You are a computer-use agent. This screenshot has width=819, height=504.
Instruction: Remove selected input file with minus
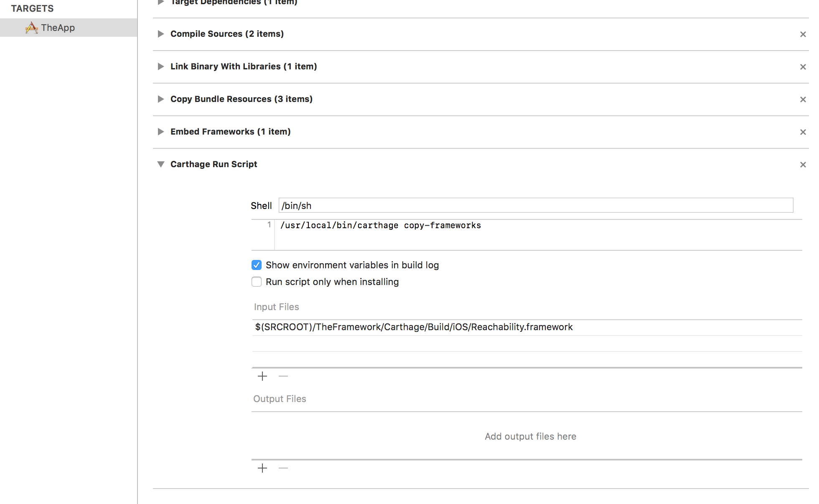[283, 376]
